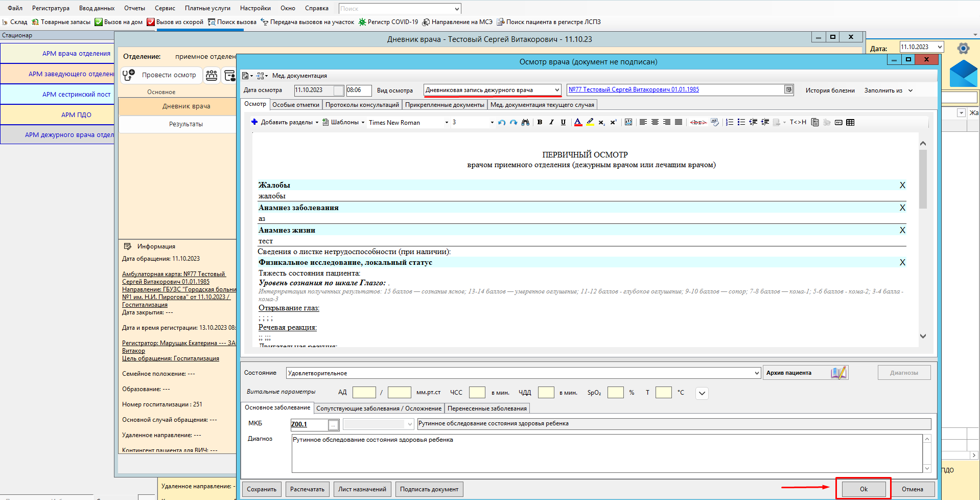Image resolution: width=980 pixels, height=500 pixels.
Task: Open Лист назначений
Action: click(x=362, y=489)
